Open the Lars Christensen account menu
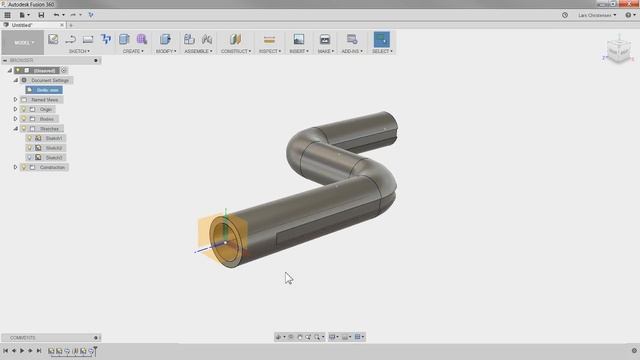640x360 pixels. click(x=597, y=15)
